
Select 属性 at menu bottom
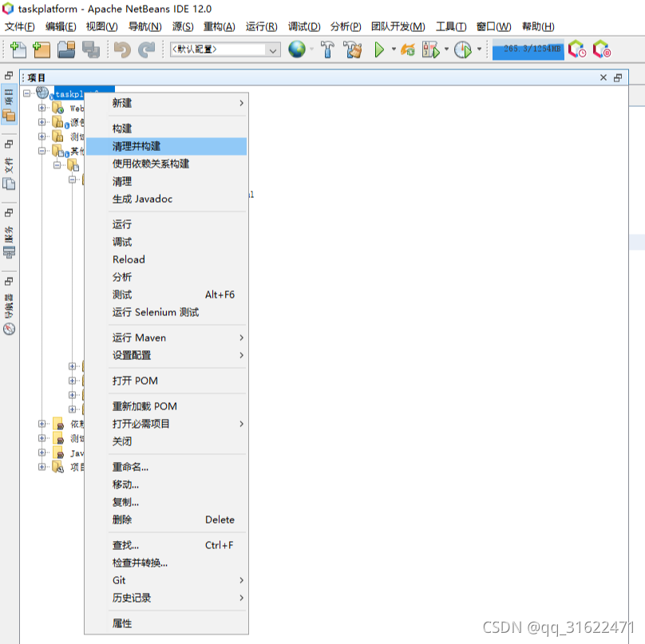(x=166, y=623)
